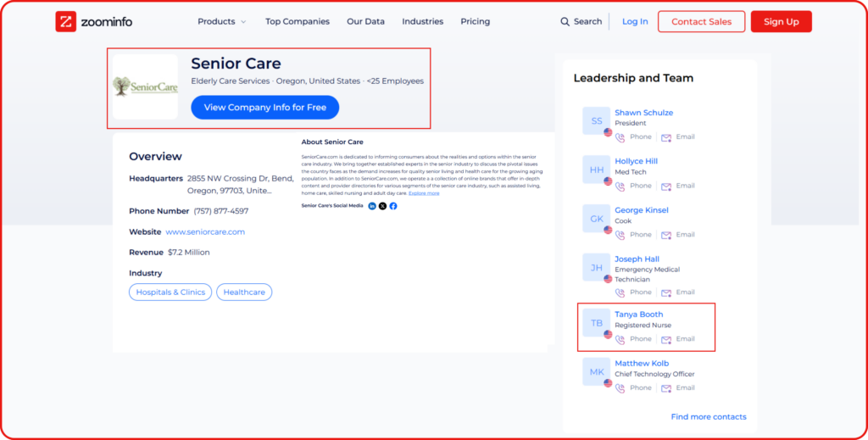
Task: Click Hollyce Hill's phone icon
Action: click(620, 187)
